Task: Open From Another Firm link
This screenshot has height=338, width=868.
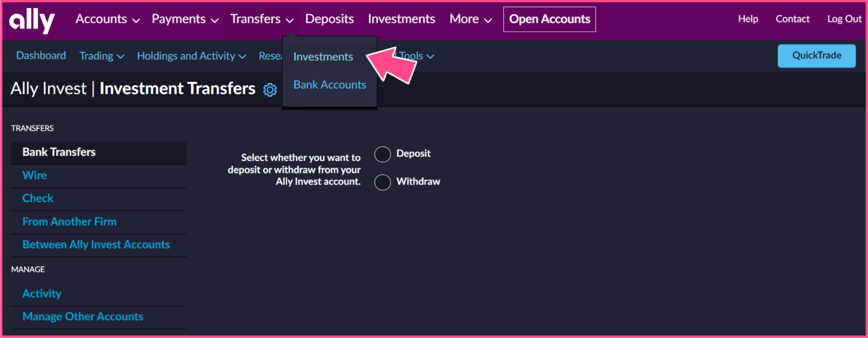Action: (70, 222)
